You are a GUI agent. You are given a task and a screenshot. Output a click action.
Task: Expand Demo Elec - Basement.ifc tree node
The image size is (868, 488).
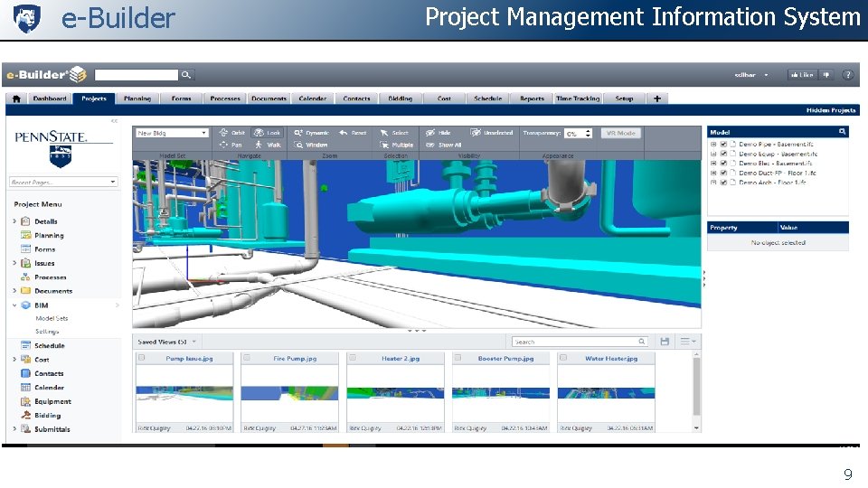point(713,163)
